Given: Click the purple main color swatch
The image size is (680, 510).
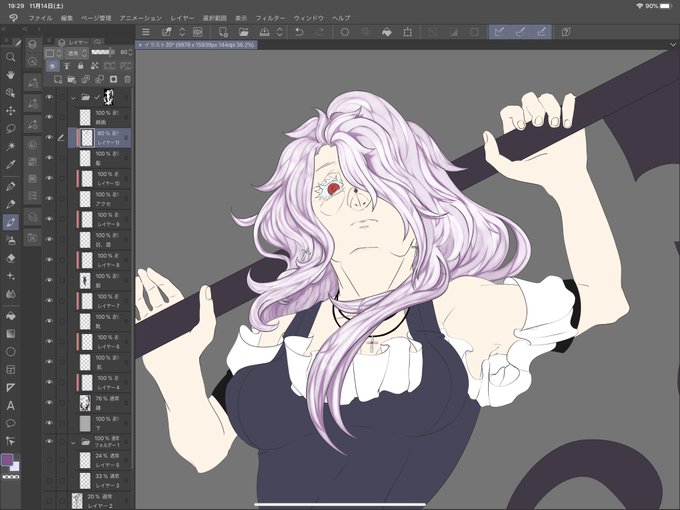Looking at the screenshot, I should (7, 460).
